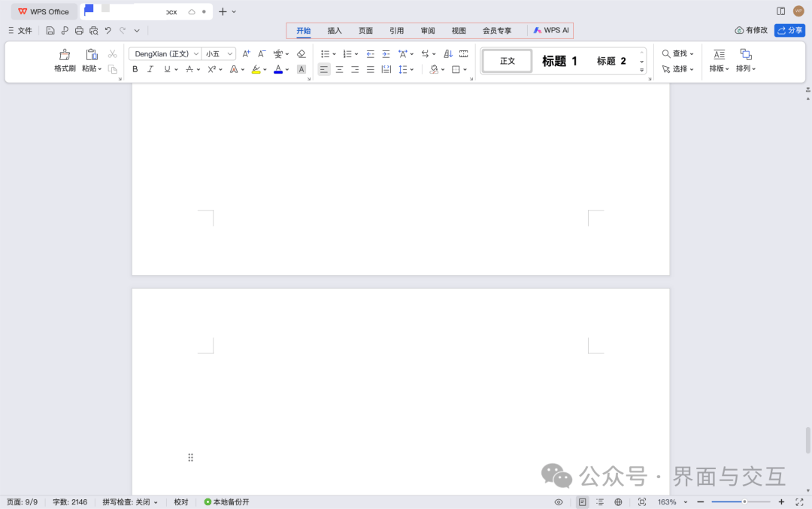The width and height of the screenshot is (812, 509).
Task: Apply the strikethrough formatting icon
Action: 189,68
